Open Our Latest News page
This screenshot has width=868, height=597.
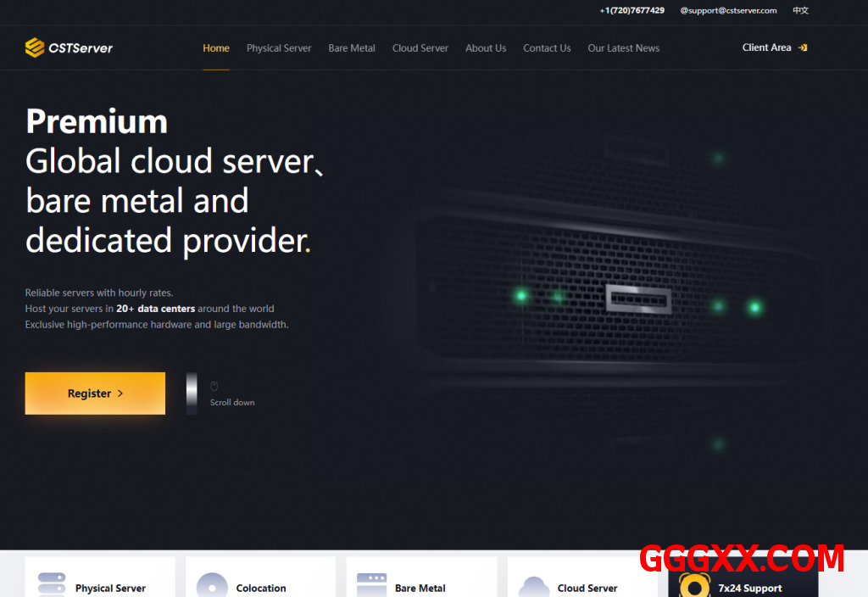click(623, 48)
